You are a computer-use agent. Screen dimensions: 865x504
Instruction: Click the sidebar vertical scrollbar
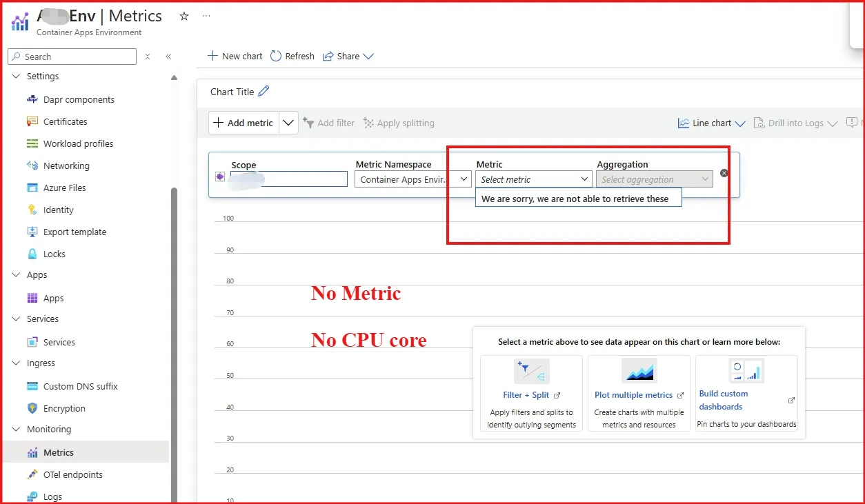(174, 345)
